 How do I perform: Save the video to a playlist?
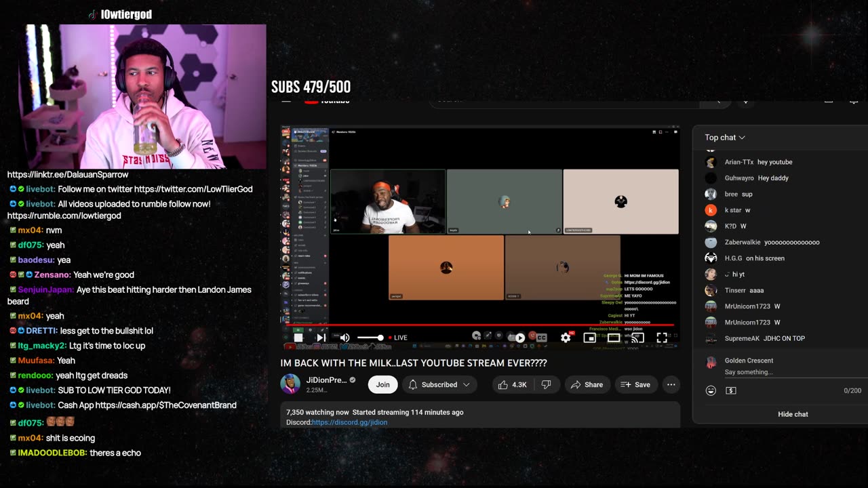tap(635, 384)
